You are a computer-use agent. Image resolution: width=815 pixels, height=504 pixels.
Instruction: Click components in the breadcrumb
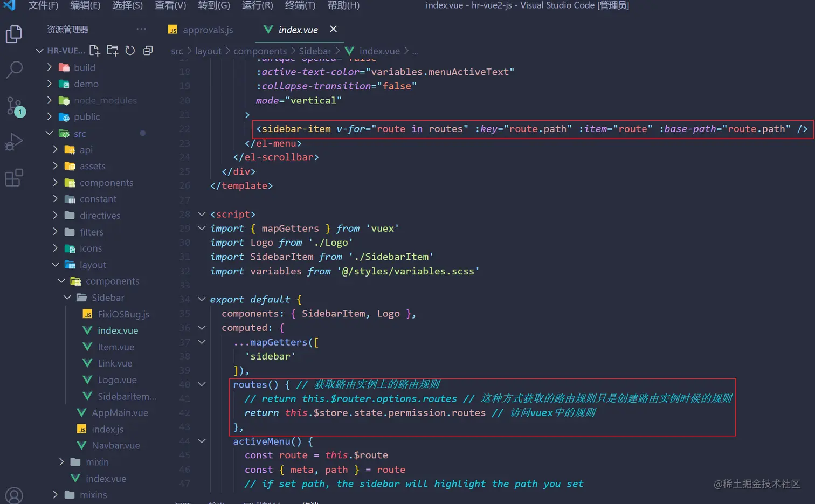click(260, 51)
